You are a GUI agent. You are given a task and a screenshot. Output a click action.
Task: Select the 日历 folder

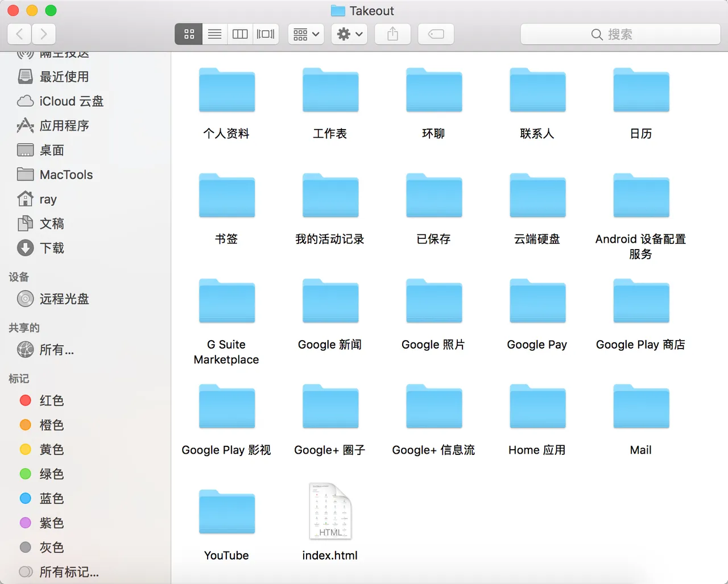tap(641, 91)
